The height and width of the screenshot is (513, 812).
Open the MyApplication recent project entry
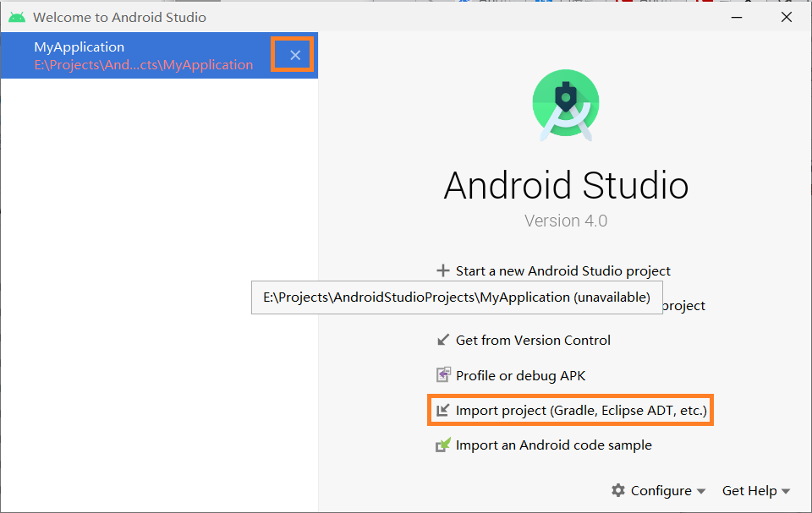(159, 56)
